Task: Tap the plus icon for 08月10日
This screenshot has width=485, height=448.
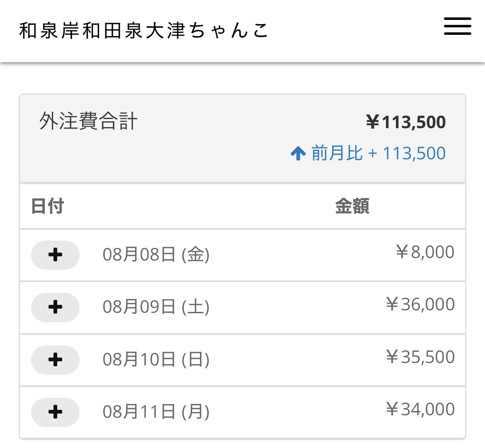Action: pyautogui.click(x=55, y=360)
